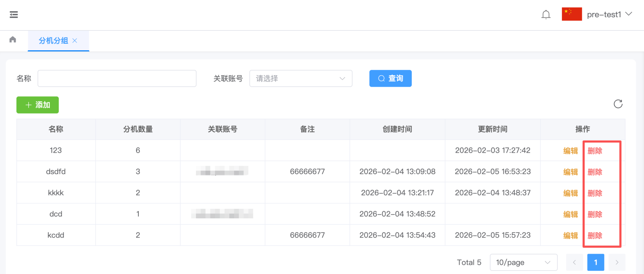
Task: Delete the kcdd group row
Action: (x=595, y=236)
